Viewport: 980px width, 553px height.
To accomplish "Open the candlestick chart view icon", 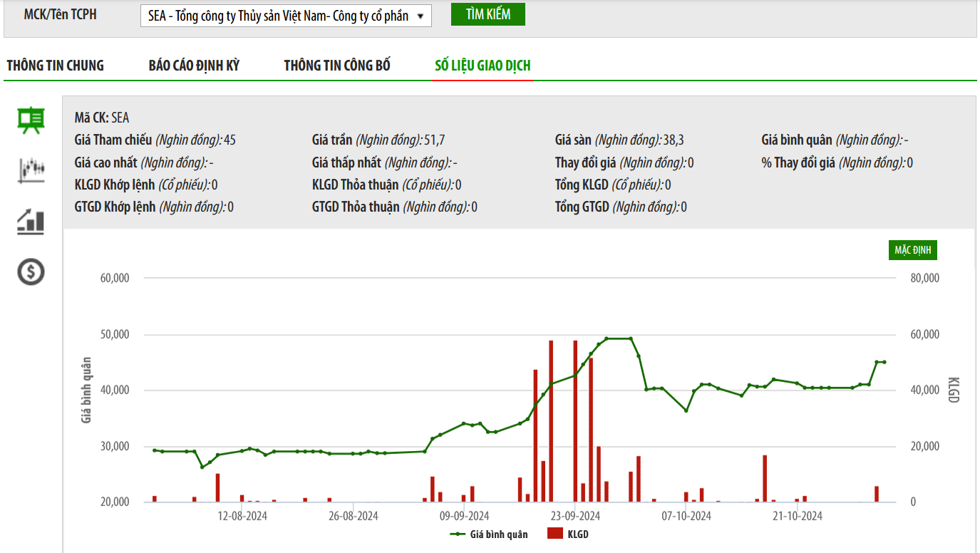I will tap(31, 170).
